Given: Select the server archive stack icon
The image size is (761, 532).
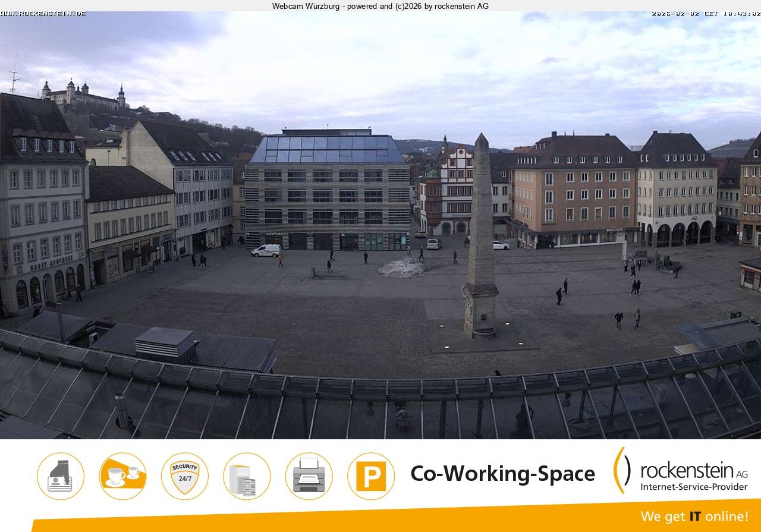Looking at the screenshot, I should [x=247, y=476].
